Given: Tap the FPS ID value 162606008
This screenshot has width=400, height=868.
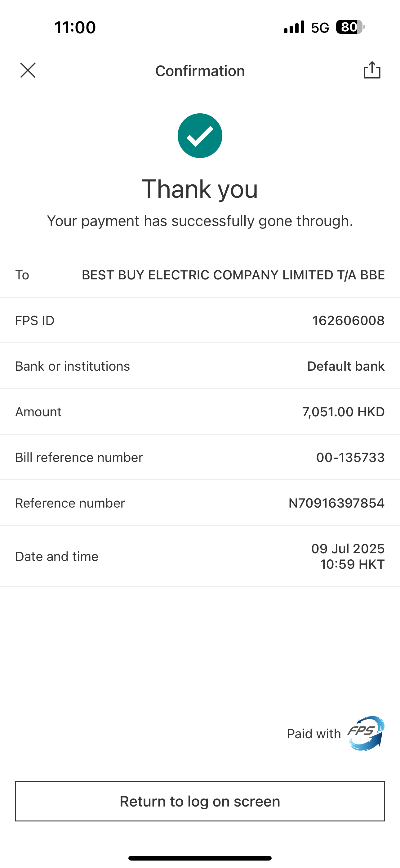Looking at the screenshot, I should pyautogui.click(x=348, y=320).
